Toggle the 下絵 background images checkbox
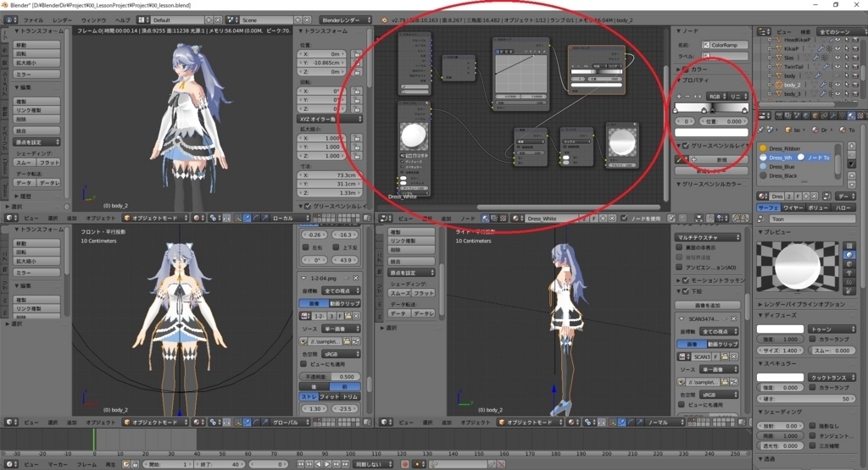The width and height of the screenshot is (868, 470). 686,290
